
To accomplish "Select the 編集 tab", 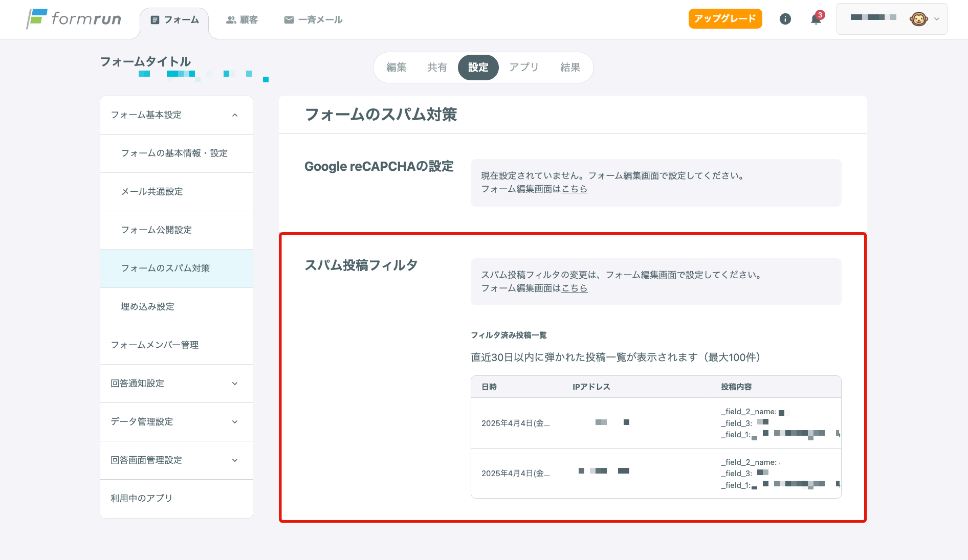I will point(397,68).
